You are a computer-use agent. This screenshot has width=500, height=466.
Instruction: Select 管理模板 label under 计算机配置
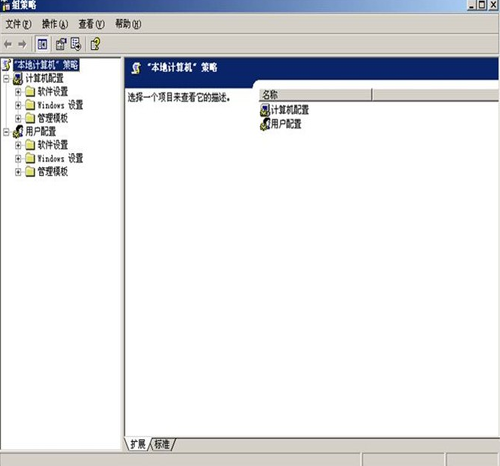click(x=53, y=118)
